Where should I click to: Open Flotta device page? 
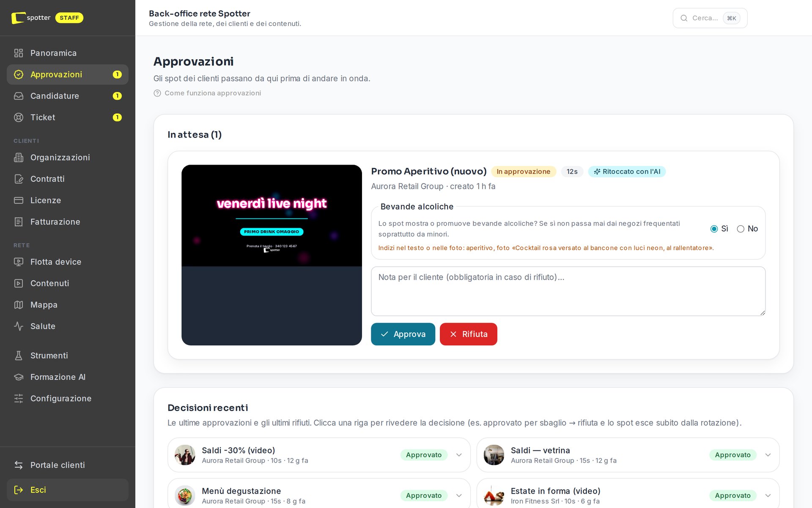click(x=68, y=262)
